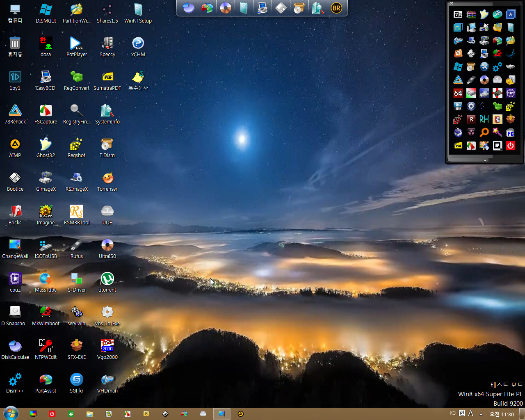Open the MassTube desktop shortcut
The image size is (525, 420).
click(x=46, y=283)
